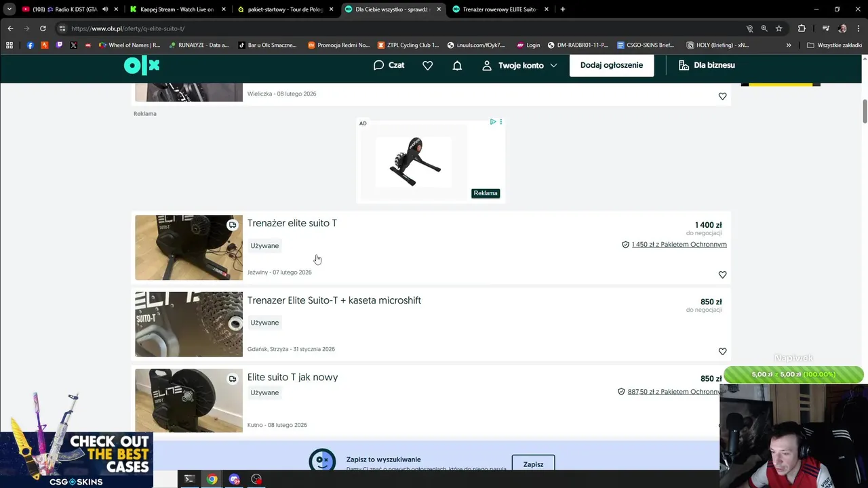The image size is (868, 488).
Task: Switch to the pakiet-startowy Tour de Pologne tab
Action: (x=285, y=9)
